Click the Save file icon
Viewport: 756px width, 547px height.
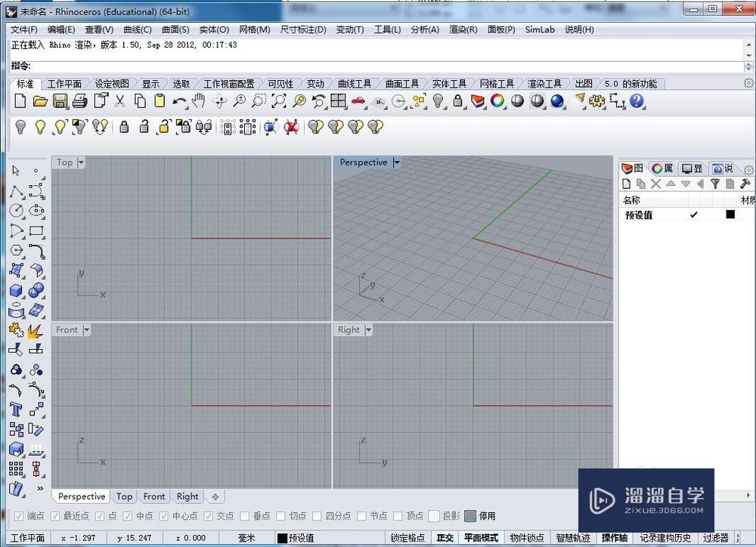tap(60, 101)
